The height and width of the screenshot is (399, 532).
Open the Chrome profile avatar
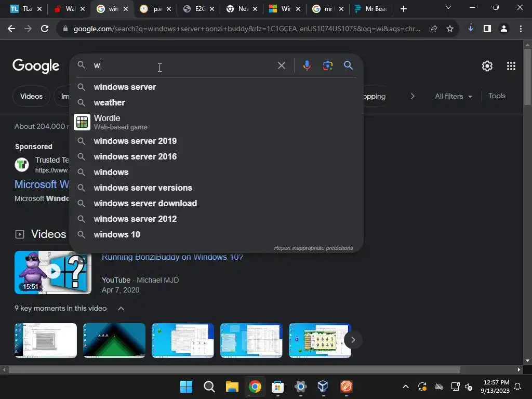(504, 29)
